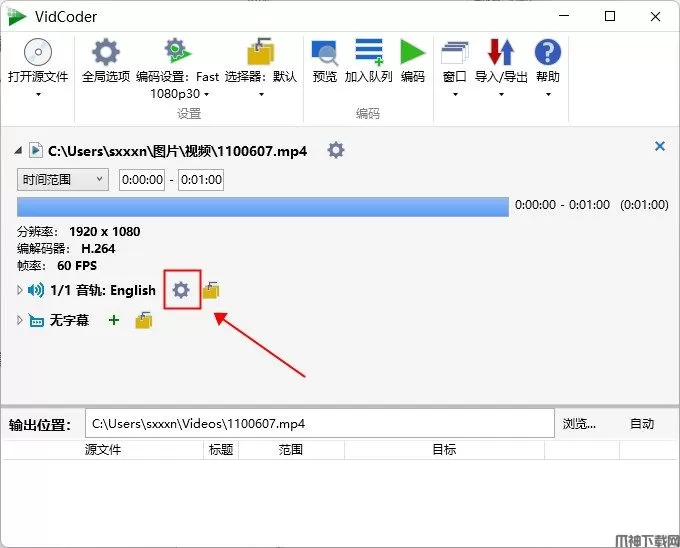Expand the 窗口 dropdown arrow
Viewport: 680px width, 548px height.
point(455,94)
